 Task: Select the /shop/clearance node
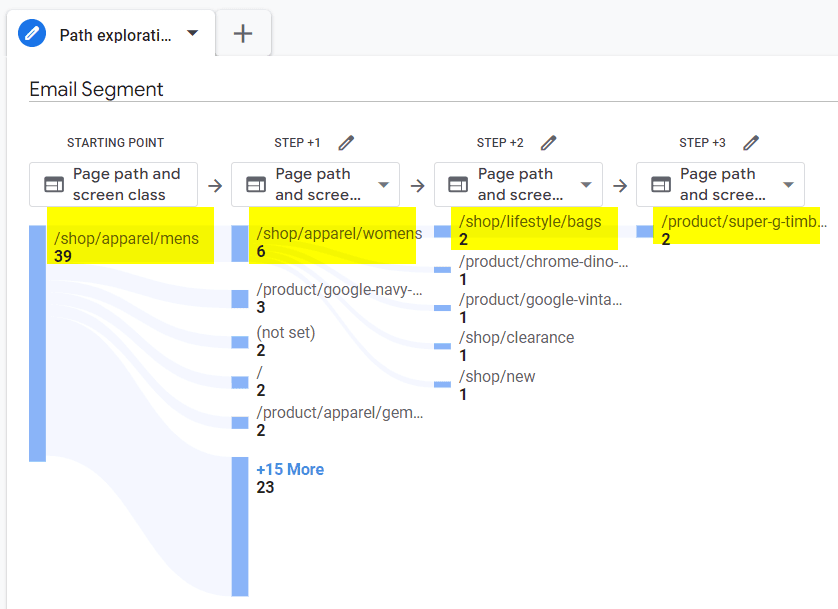pos(516,338)
